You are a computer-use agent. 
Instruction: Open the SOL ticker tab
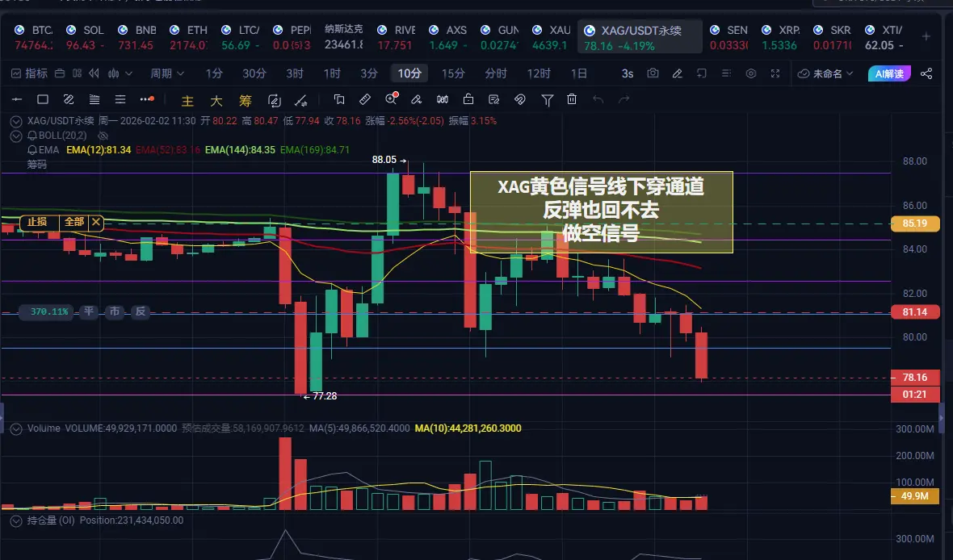point(86,37)
